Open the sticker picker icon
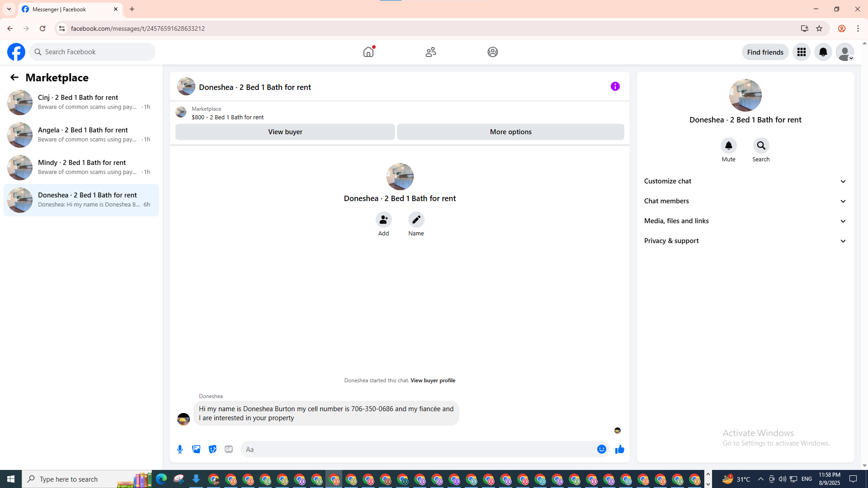Screen dimensions: 868x488 click(x=212, y=449)
